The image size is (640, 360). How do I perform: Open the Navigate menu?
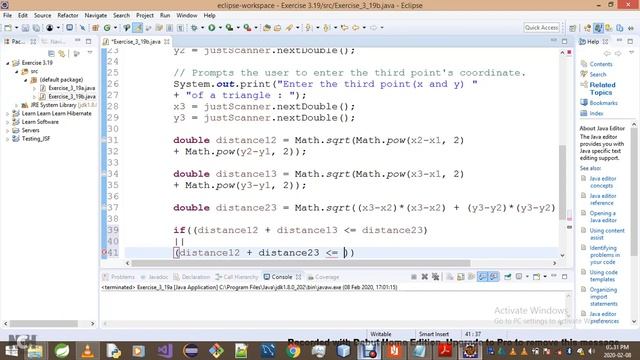click(x=96, y=16)
